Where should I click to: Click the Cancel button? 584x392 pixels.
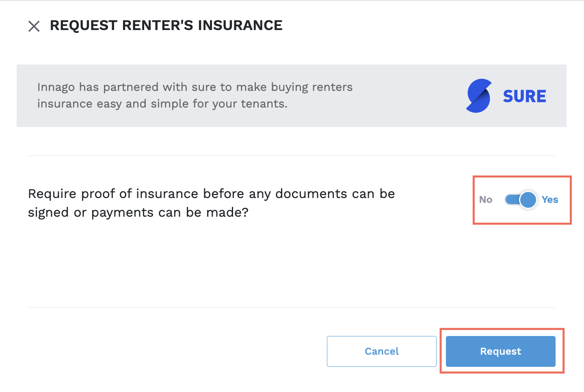click(x=381, y=351)
